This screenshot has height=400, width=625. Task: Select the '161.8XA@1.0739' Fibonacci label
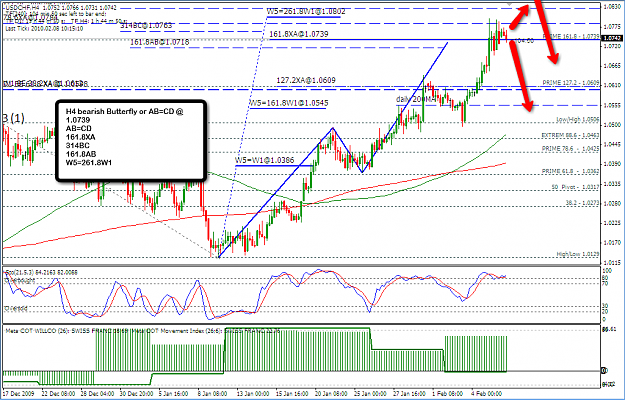(x=299, y=34)
